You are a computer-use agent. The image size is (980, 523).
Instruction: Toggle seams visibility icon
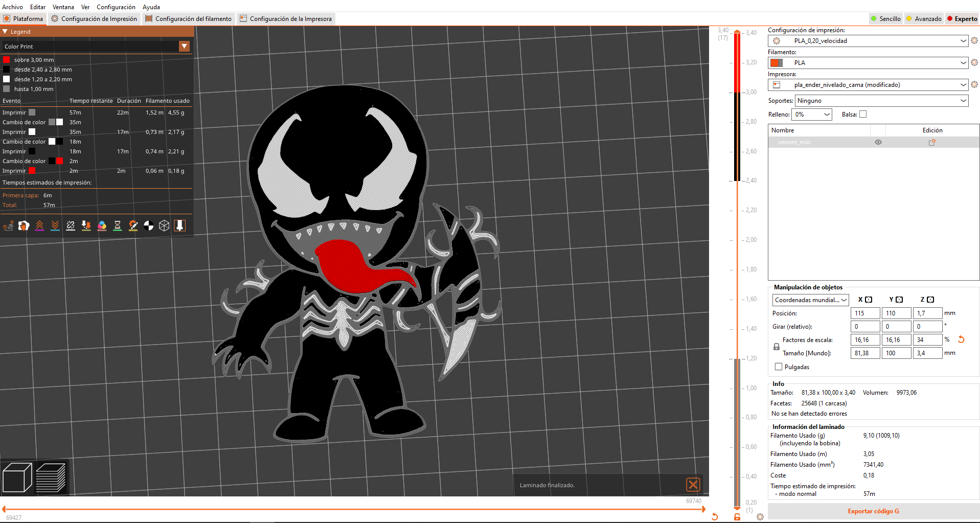click(71, 225)
